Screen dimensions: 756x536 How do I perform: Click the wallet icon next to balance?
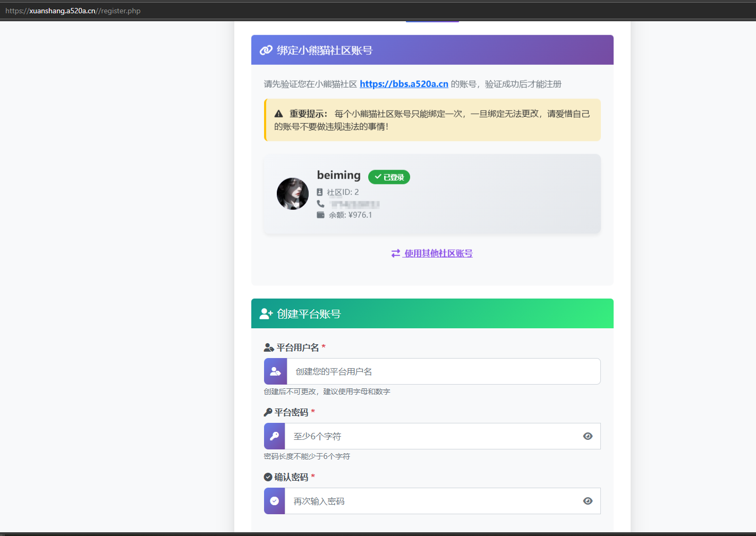point(320,215)
